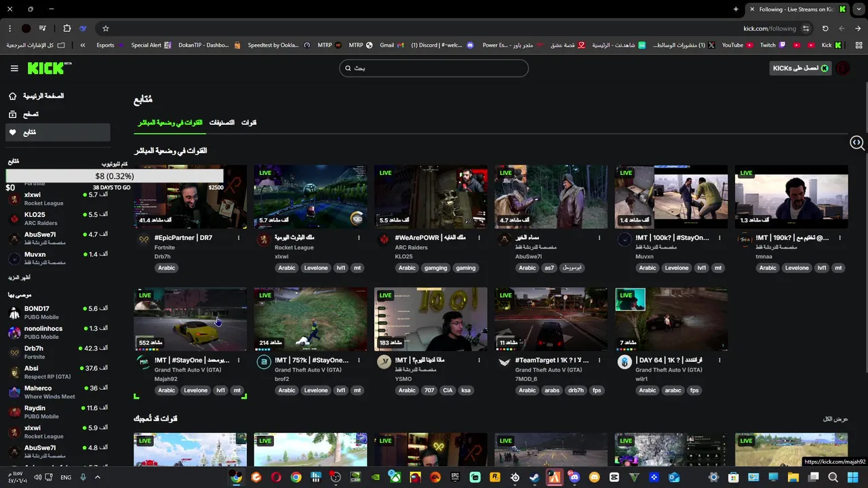Click the KICK beta logo
Viewport: 868px width, 488px height.
pyautogui.click(x=49, y=68)
